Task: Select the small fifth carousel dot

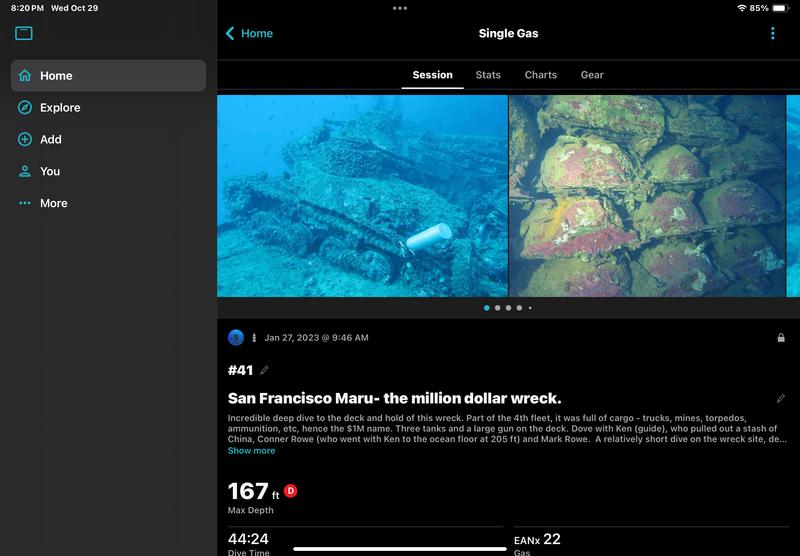Action: (x=530, y=308)
